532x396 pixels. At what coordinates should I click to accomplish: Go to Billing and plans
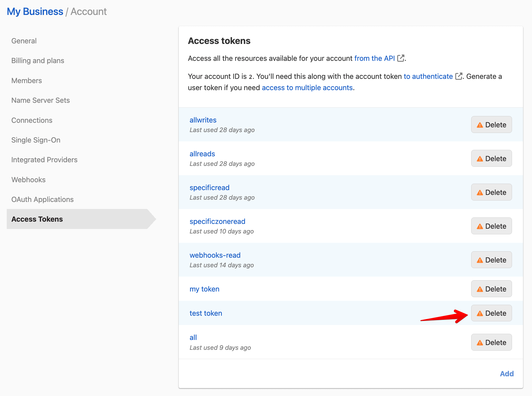pyautogui.click(x=38, y=61)
